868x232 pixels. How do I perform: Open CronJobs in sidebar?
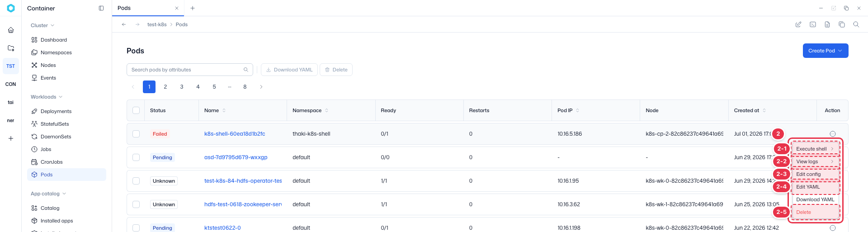coord(67,162)
